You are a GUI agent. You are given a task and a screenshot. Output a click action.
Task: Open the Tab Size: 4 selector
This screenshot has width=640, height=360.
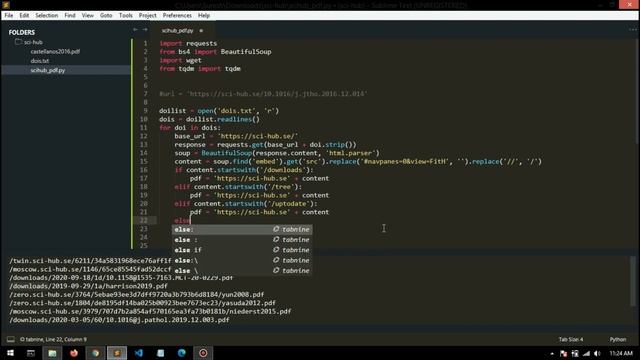point(571,340)
